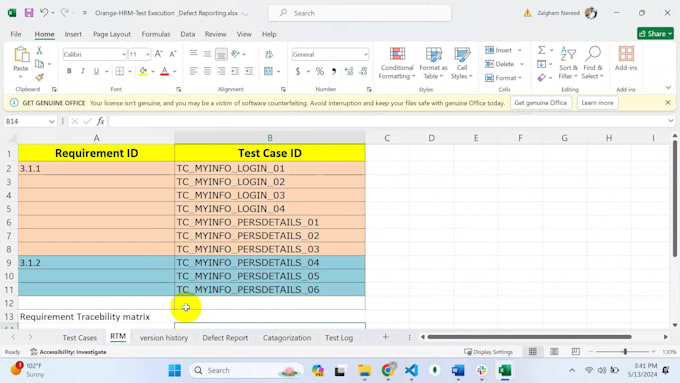This screenshot has height=383, width=680.
Task: Select cell TC_MYINFO_LOGIN_03
Action: click(270, 195)
